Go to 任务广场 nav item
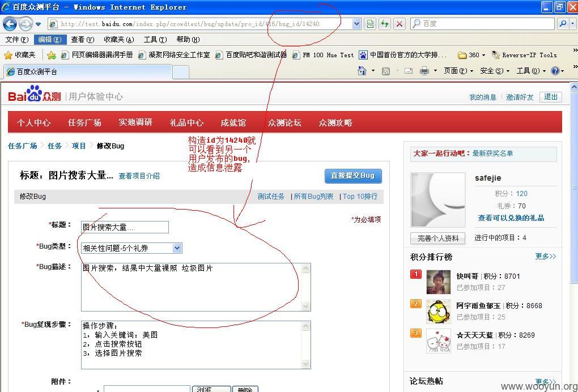Viewport: 578px width, 392px height. click(x=84, y=123)
